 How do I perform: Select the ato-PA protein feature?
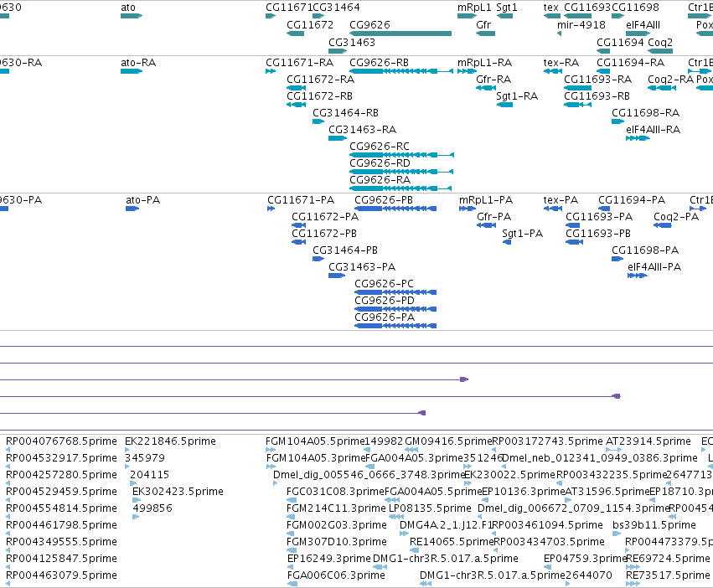pos(132,209)
